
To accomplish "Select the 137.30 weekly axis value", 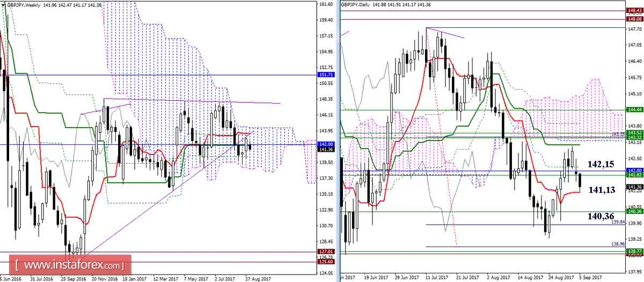I will click(x=325, y=178).
